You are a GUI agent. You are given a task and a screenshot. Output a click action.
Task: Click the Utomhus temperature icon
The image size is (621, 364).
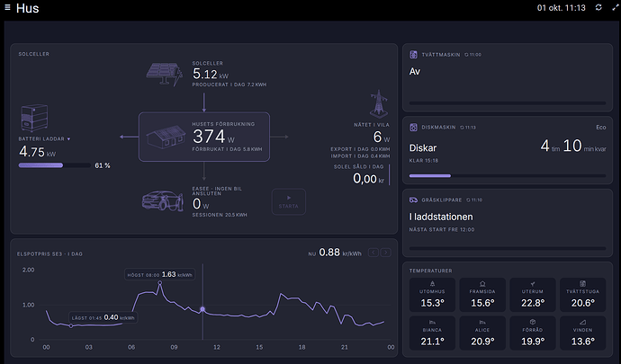point(432,284)
